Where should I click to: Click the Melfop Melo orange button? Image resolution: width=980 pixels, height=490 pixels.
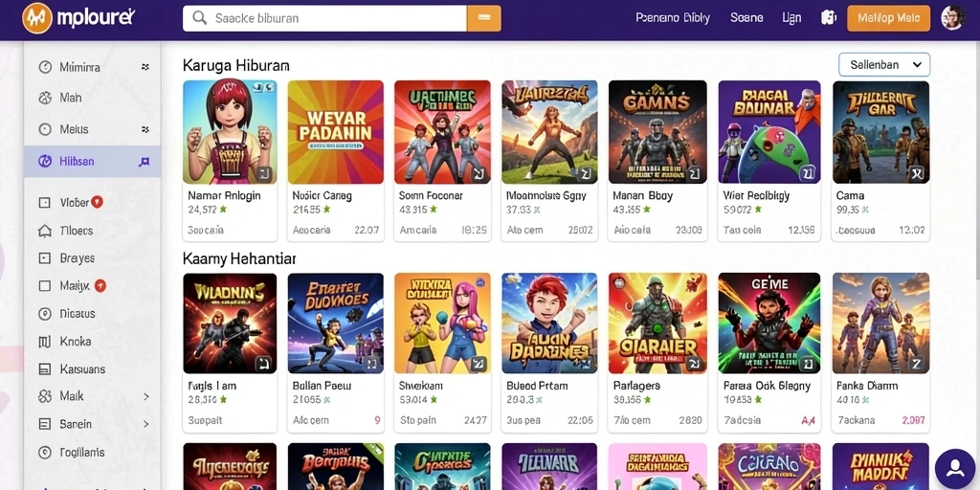point(888,18)
